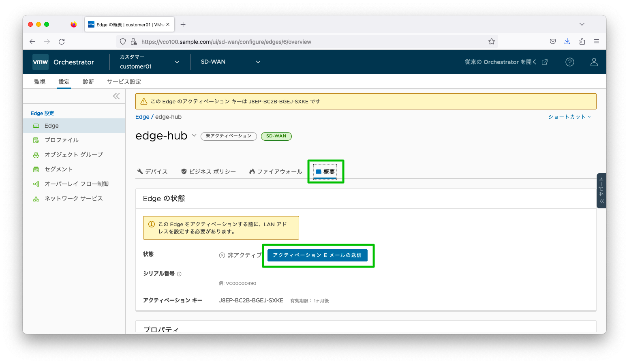Viewport: 629px width, 364px height.
Task: Click the browser URL address field
Action: pos(308,41)
